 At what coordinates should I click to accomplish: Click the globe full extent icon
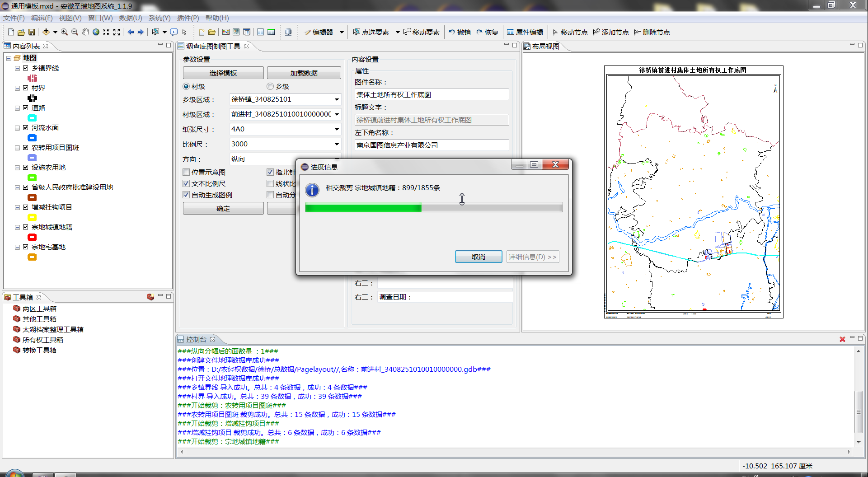[x=95, y=32]
